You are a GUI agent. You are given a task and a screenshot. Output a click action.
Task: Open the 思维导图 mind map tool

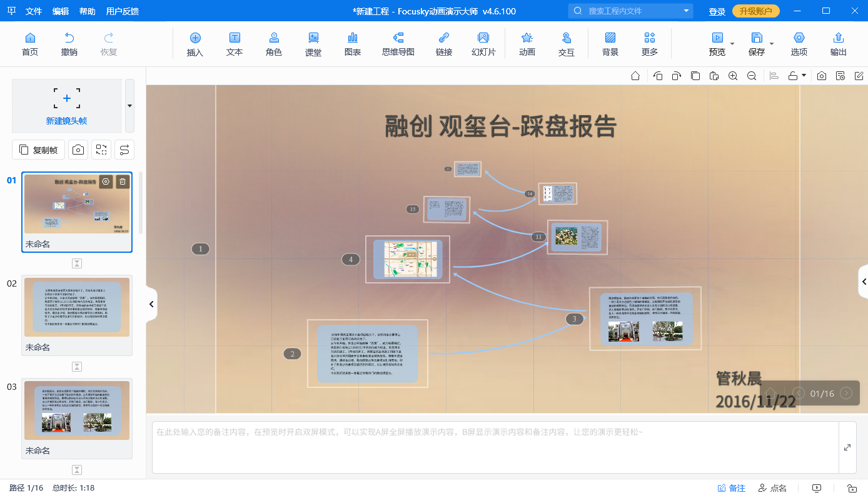click(398, 44)
